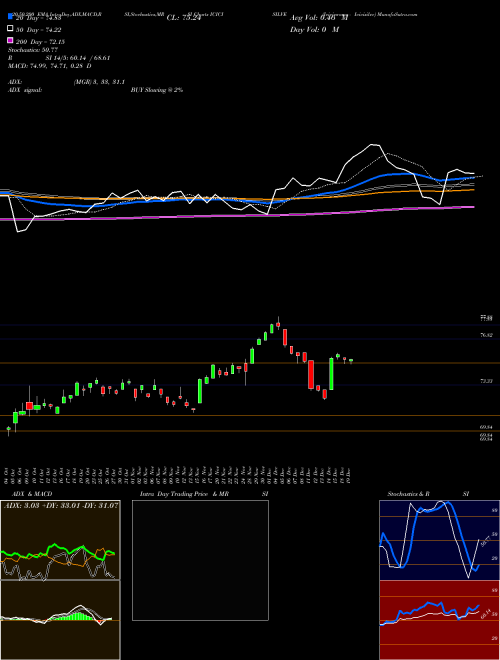Open the MACD histogram chart panel
Screen dimensions: 500x660
60,620
